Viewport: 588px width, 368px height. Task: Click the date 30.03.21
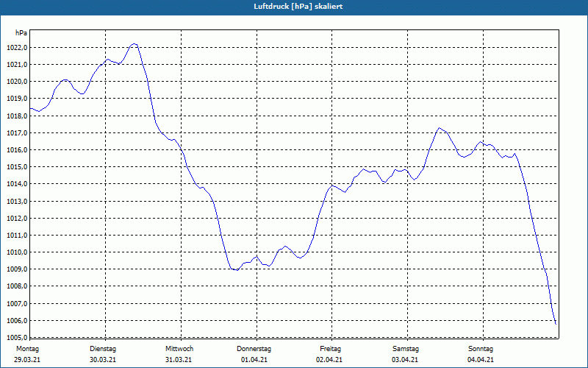[x=103, y=360]
